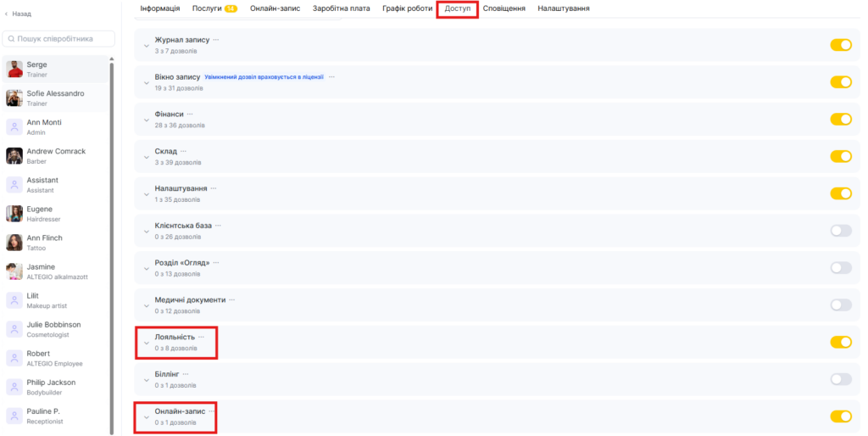Click Serge's profile avatar photo

pyautogui.click(x=14, y=69)
